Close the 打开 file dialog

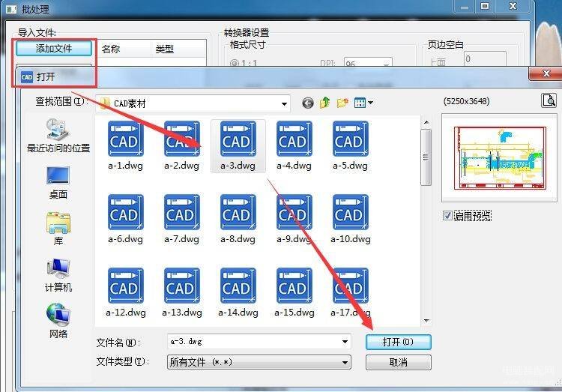tap(546, 73)
